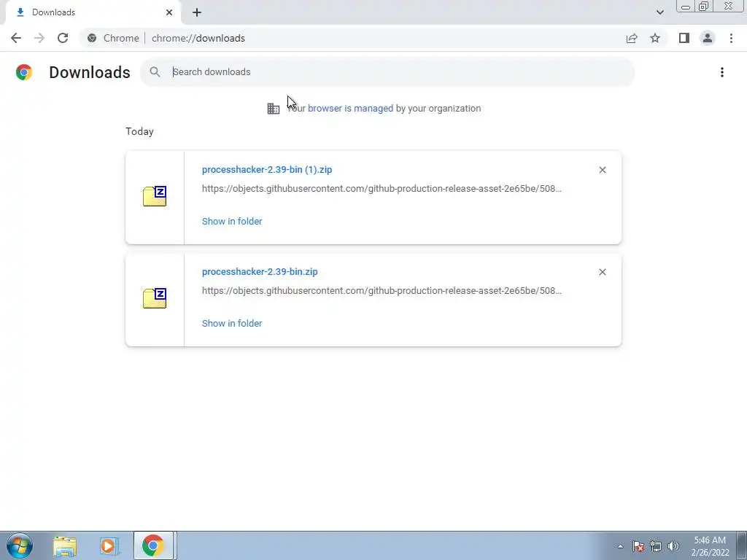Open the profile avatar menu
This screenshot has width=747, height=560.
[708, 38]
